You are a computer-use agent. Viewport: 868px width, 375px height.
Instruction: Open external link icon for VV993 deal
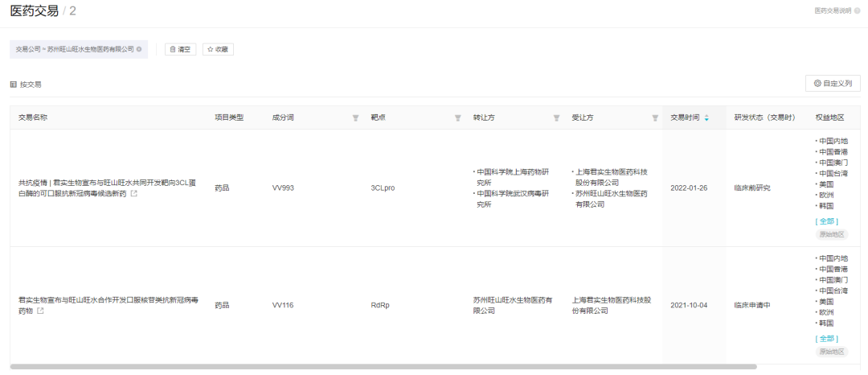coord(133,194)
